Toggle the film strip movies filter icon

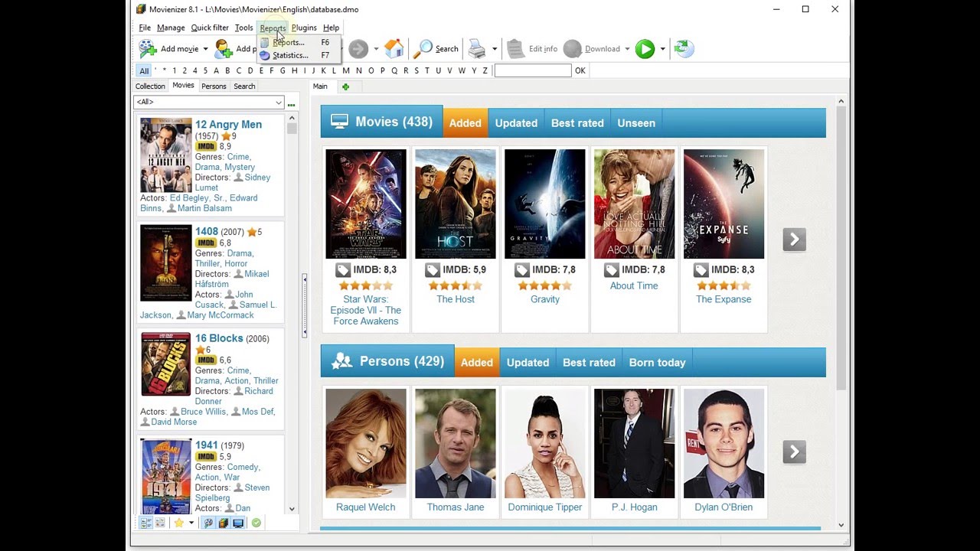point(224,523)
